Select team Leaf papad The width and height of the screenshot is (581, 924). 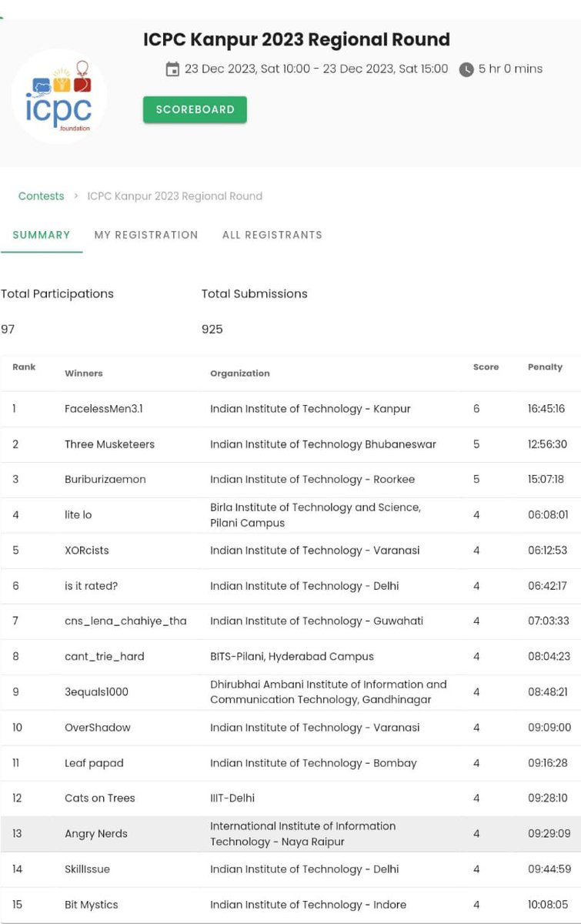94,763
